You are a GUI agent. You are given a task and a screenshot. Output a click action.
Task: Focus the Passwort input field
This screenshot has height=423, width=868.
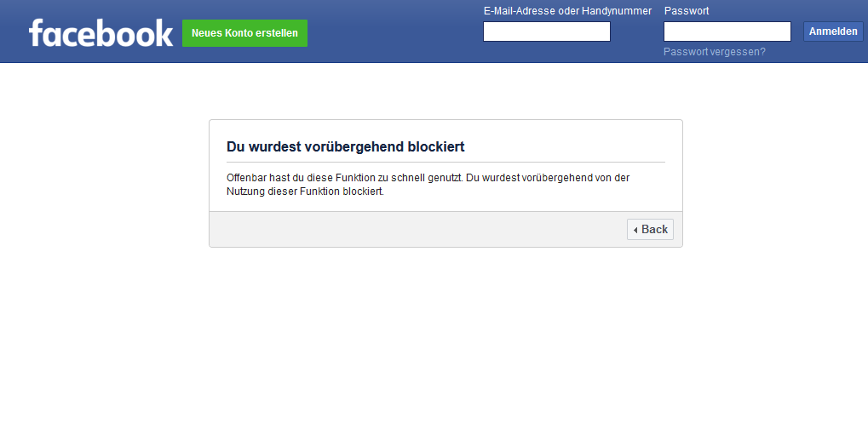click(x=727, y=31)
